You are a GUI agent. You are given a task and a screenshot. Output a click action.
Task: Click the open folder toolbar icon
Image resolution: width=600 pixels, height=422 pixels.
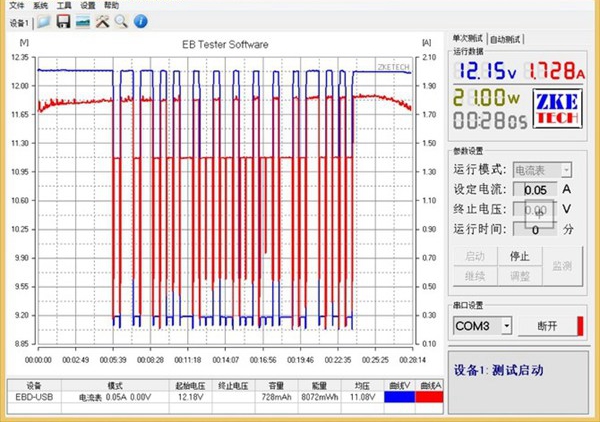point(44,21)
